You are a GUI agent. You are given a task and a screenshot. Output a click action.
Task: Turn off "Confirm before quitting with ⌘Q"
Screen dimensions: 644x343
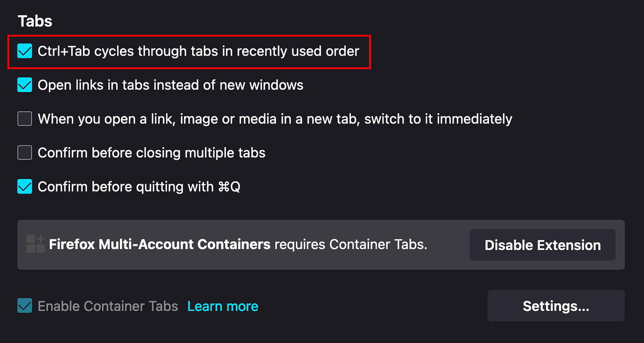click(24, 186)
